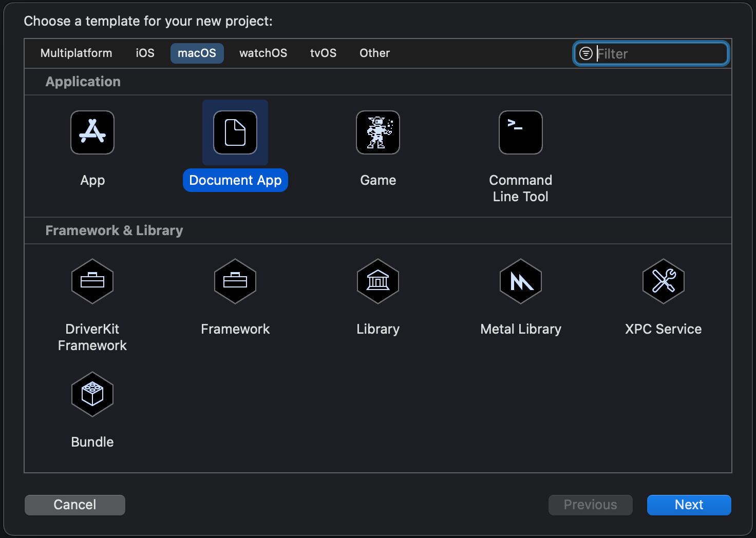This screenshot has width=756, height=538.
Task: Choose the DriverKit Framework template icon
Action: pos(92,281)
